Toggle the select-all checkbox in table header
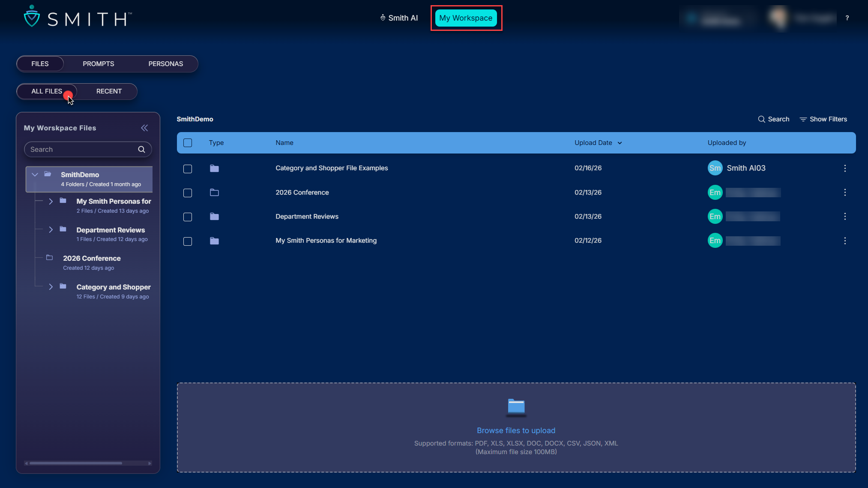Screen dimensions: 868x488 188,143
